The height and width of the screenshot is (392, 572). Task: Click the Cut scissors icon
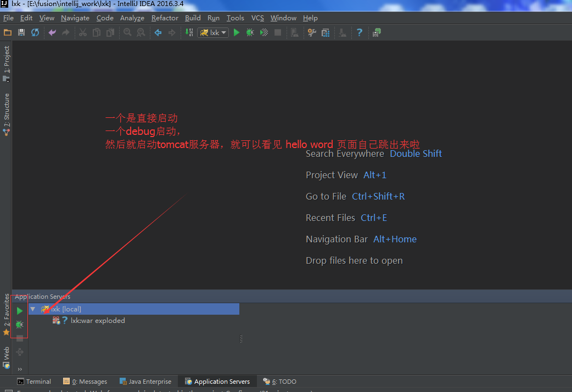[x=83, y=32]
